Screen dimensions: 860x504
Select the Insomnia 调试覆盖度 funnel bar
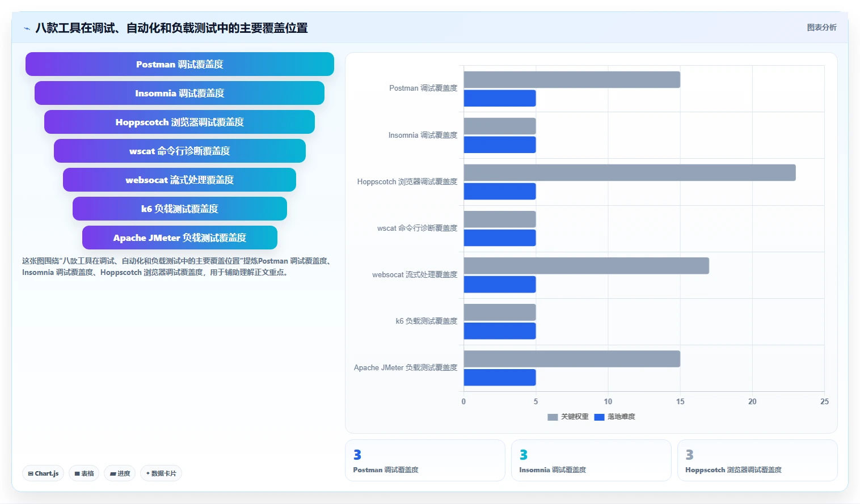[x=179, y=93]
